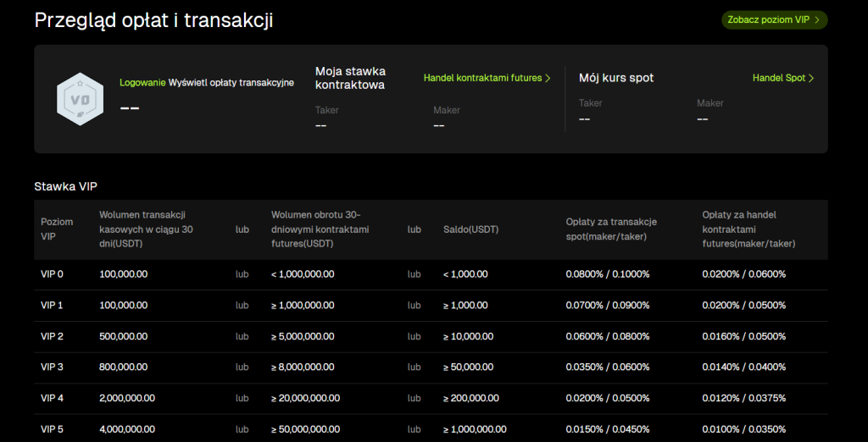Select the Mój kurs spot heading
Image resolution: width=868 pixels, height=442 pixels.
point(616,78)
